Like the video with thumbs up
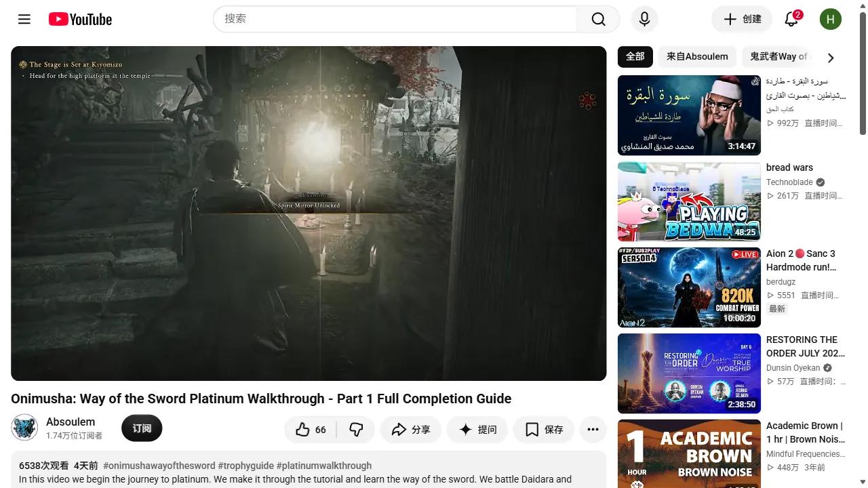 pos(311,429)
